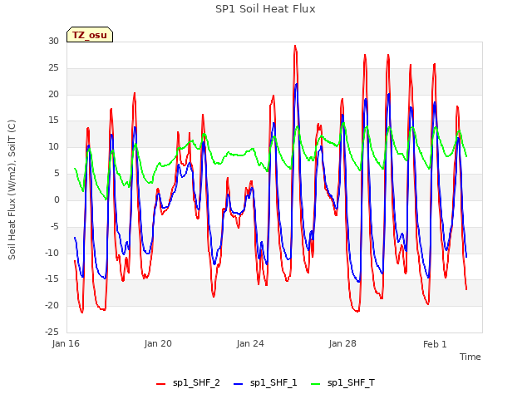Click the Jan 16 x-axis tick label

pyautogui.click(x=66, y=343)
